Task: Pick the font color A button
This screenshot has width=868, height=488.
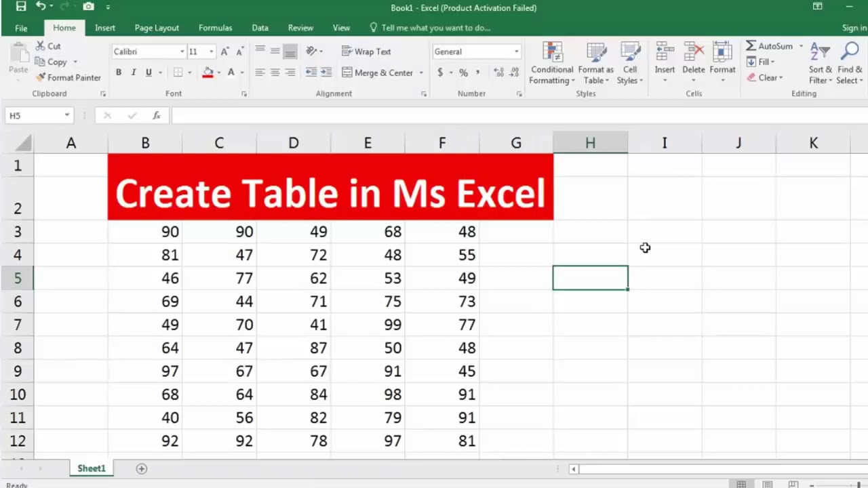Action: pos(231,73)
